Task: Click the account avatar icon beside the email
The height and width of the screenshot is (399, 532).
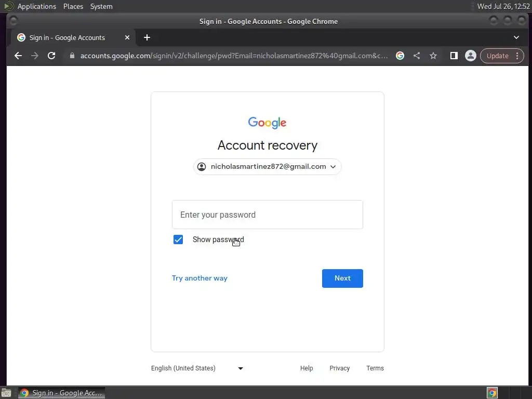Action: click(x=202, y=167)
